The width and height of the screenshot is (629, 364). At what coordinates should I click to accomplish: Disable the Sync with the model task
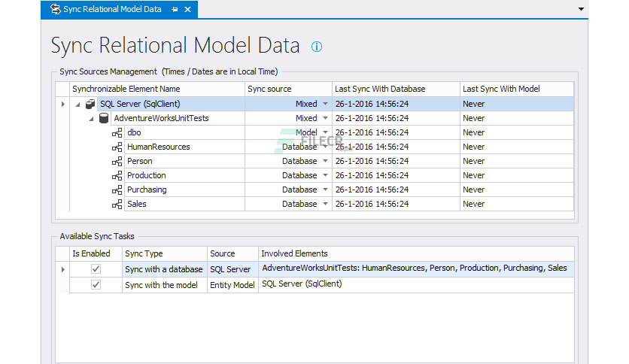point(96,284)
